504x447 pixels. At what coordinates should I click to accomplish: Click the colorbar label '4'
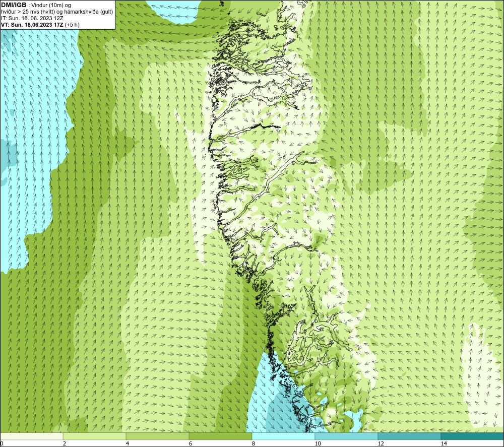[128, 443]
